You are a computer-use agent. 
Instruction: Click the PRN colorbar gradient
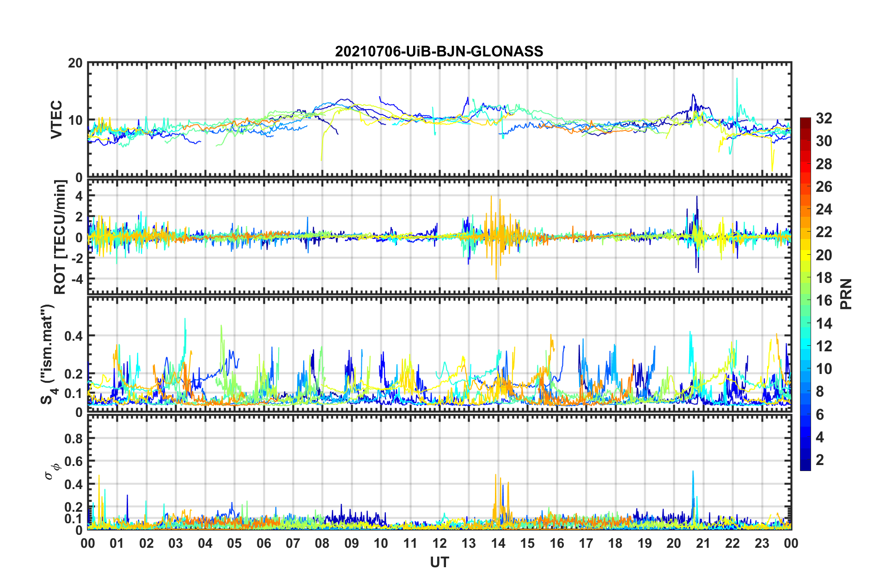tap(805, 294)
